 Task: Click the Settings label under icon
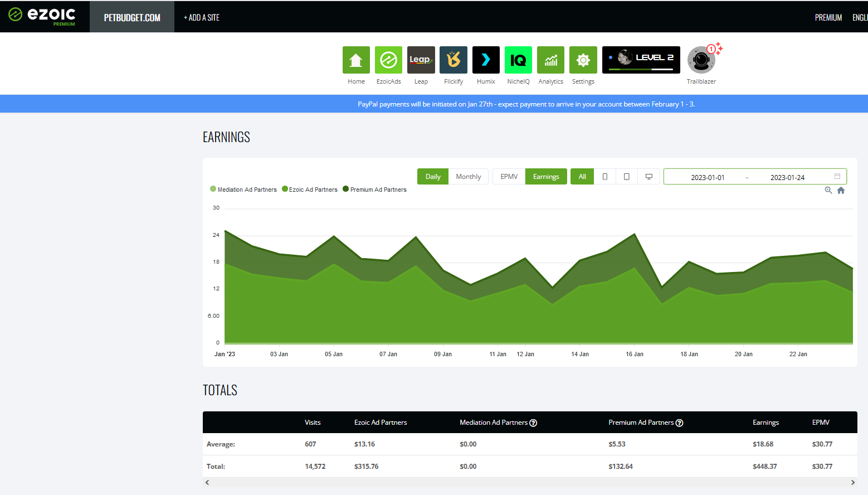pyautogui.click(x=583, y=81)
